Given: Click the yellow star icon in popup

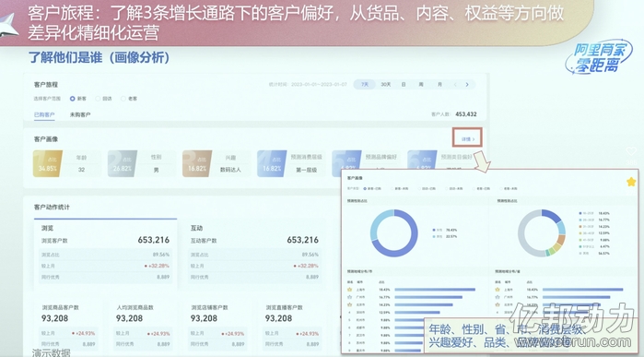Looking at the screenshot, I should click(x=631, y=182).
